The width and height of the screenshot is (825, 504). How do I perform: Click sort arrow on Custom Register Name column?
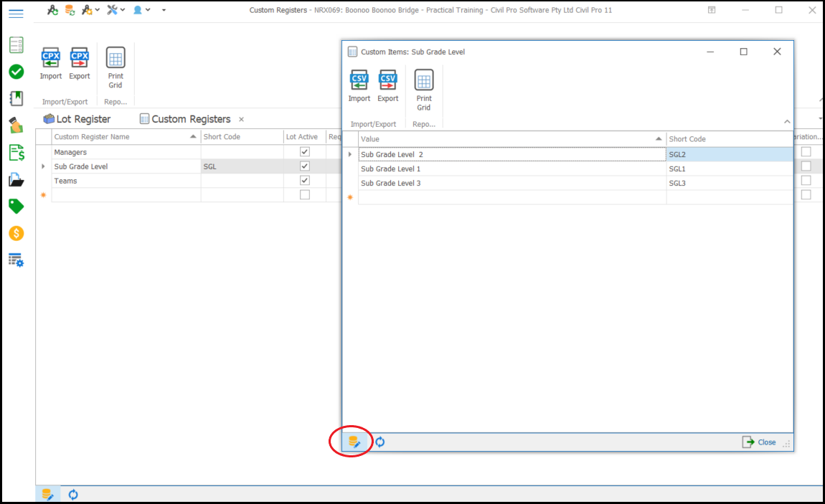[193, 137]
